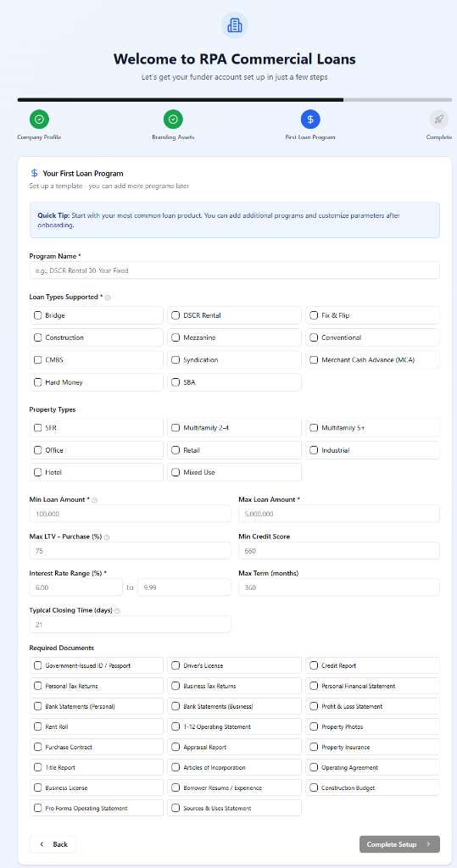Click the onboarding progress bar
Screen dimensions: 457x868
[234, 100]
